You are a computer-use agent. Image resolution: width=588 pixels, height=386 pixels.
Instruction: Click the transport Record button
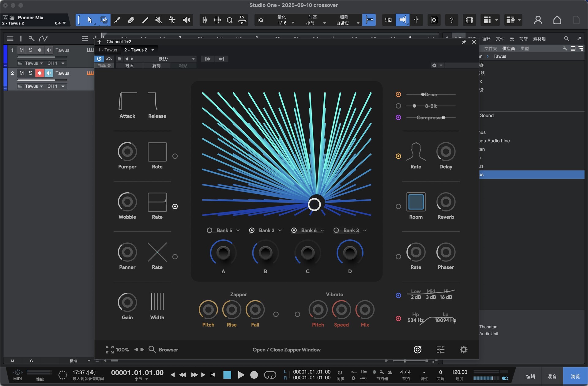click(x=254, y=375)
